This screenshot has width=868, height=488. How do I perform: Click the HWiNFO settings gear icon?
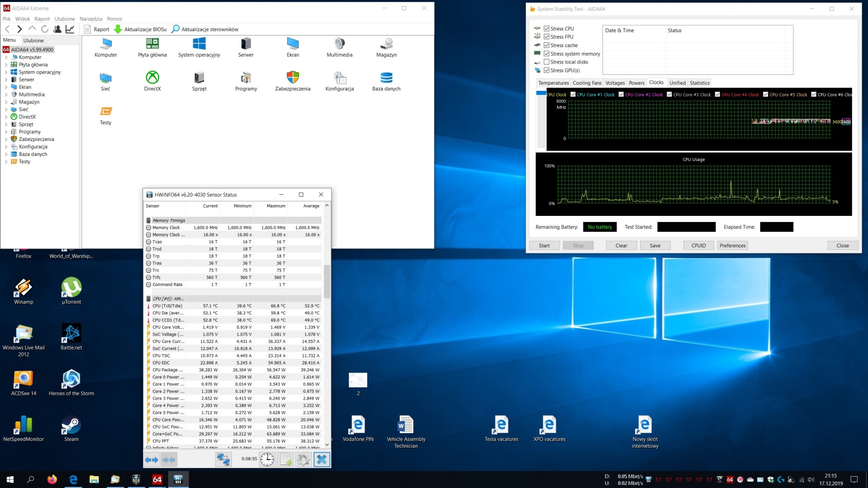303,460
